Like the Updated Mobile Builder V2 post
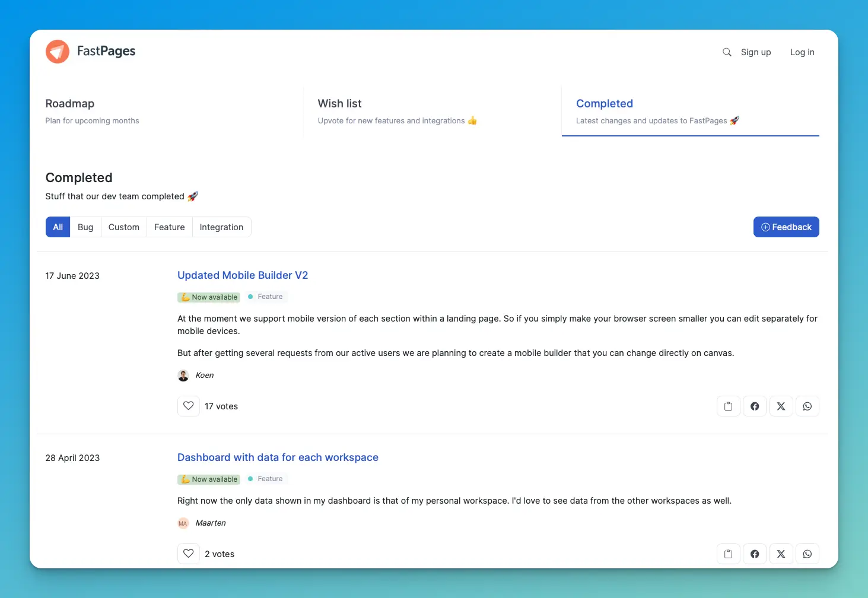Screen dimensions: 868x598 coord(189,406)
